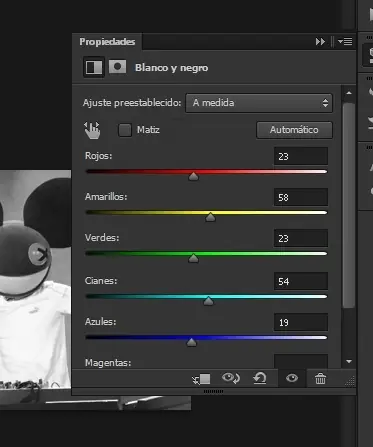Click the Automático button

coord(294,130)
